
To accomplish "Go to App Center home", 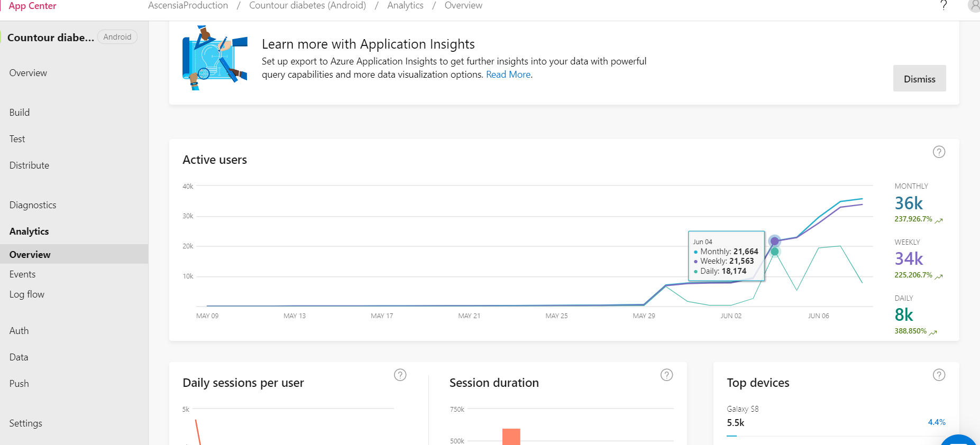I will coord(32,6).
